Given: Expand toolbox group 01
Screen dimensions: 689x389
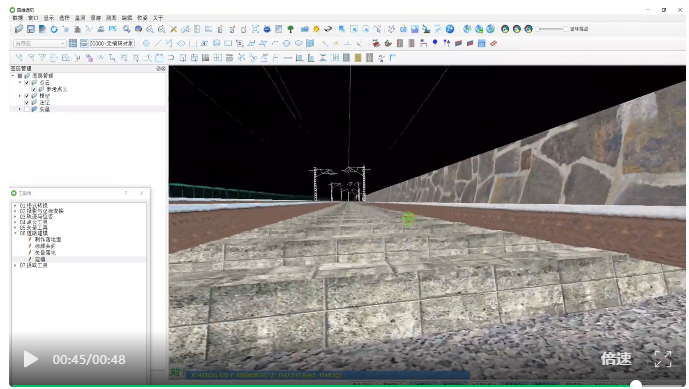Looking at the screenshot, I should click(x=15, y=205).
